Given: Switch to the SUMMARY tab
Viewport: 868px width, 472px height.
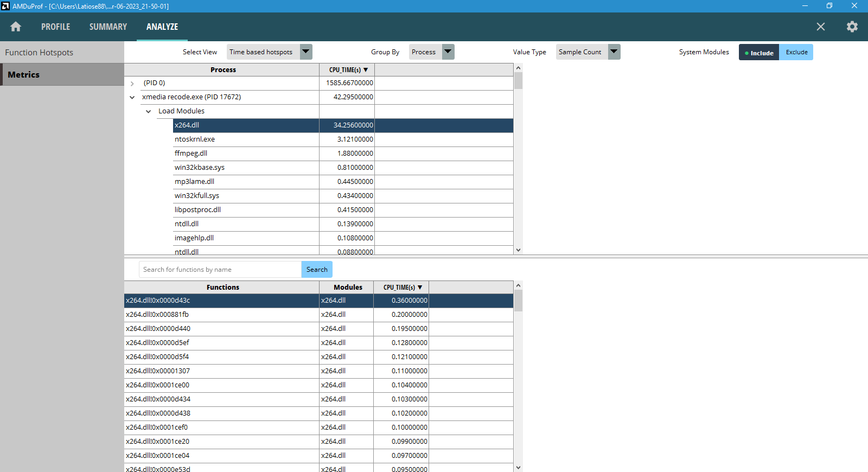Looking at the screenshot, I should click(108, 27).
